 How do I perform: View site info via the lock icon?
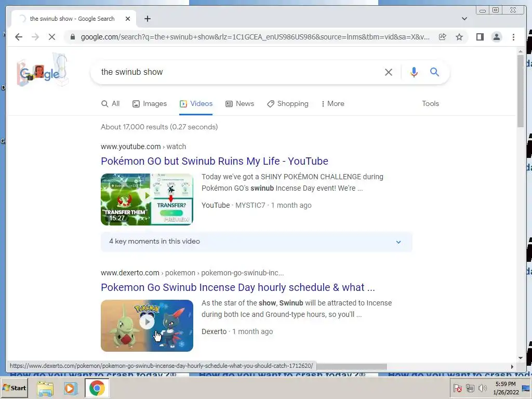73,37
